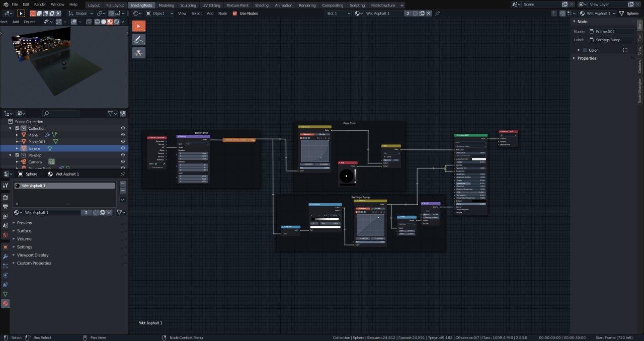Open the Render menu in top bar
This screenshot has width=644, height=341.
[x=40, y=5]
